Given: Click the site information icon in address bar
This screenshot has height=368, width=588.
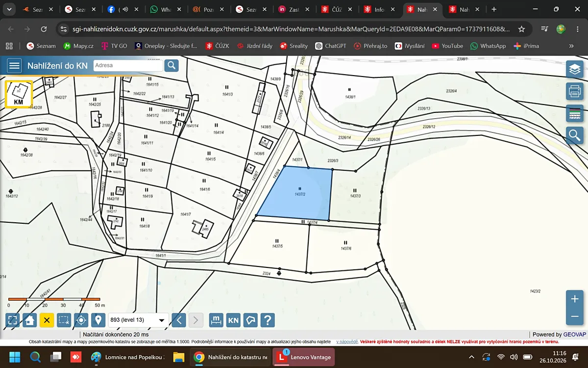Looking at the screenshot, I should [x=64, y=29].
